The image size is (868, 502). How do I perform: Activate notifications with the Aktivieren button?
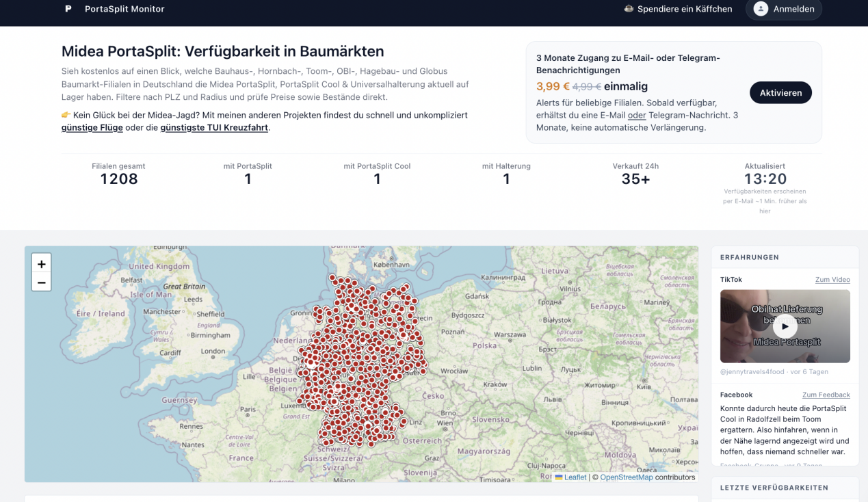click(x=780, y=92)
